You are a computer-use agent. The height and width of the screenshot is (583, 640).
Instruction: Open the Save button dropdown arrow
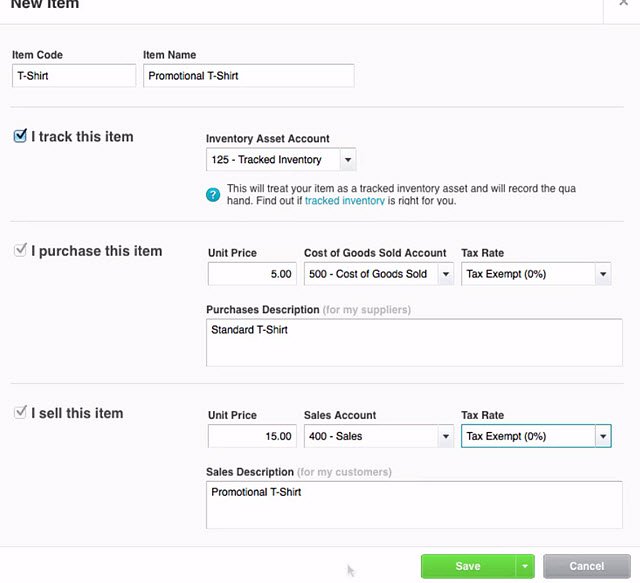click(x=524, y=566)
